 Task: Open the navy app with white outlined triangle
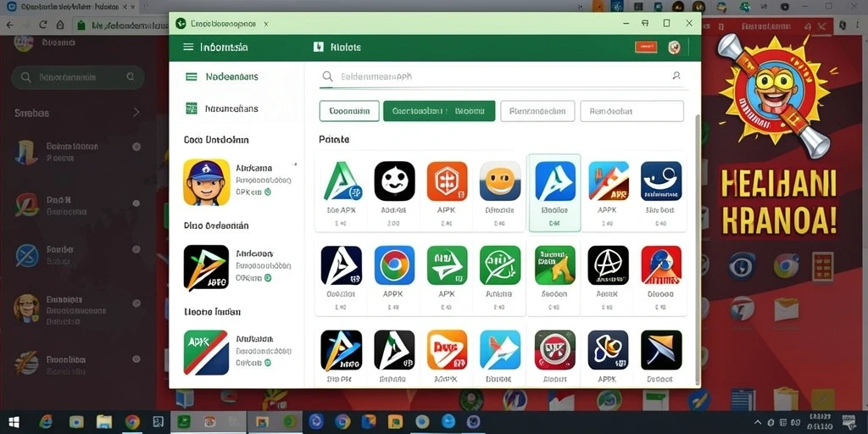[341, 265]
